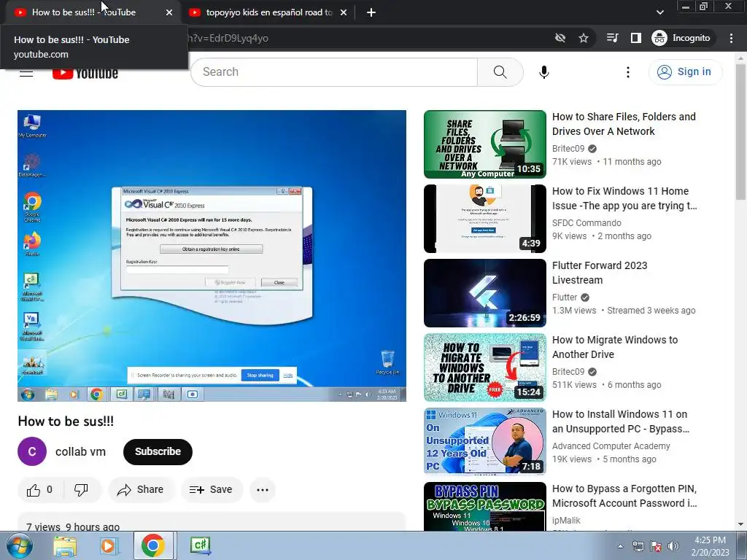Click the Chrome taskbar icon
Image resolution: width=747 pixels, height=560 pixels.
pyautogui.click(x=152, y=545)
